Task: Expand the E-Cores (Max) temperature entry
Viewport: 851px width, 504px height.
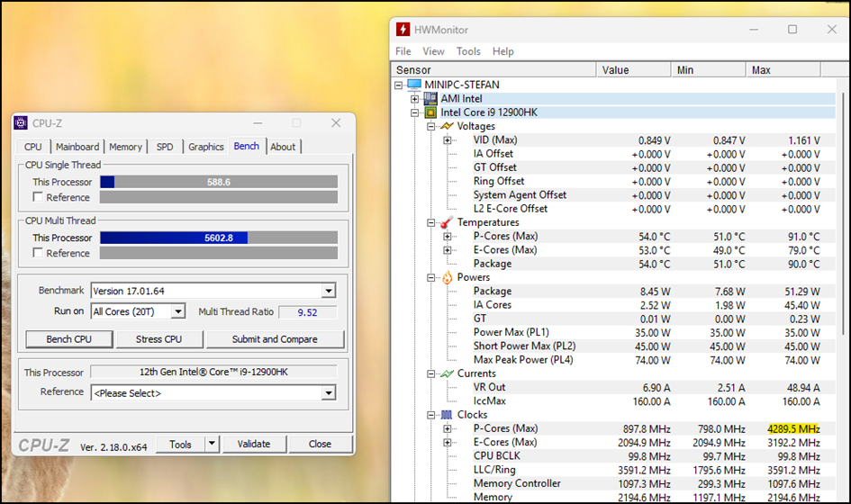Action: coord(448,250)
